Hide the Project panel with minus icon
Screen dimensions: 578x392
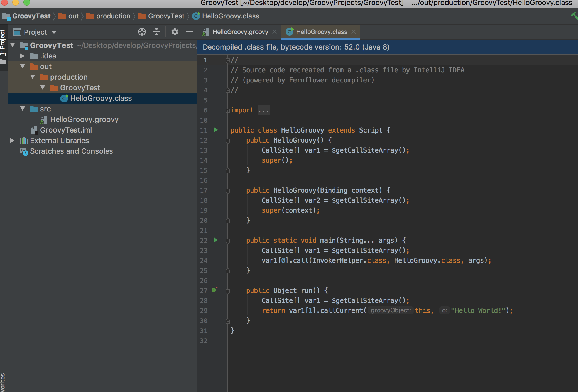[189, 32]
